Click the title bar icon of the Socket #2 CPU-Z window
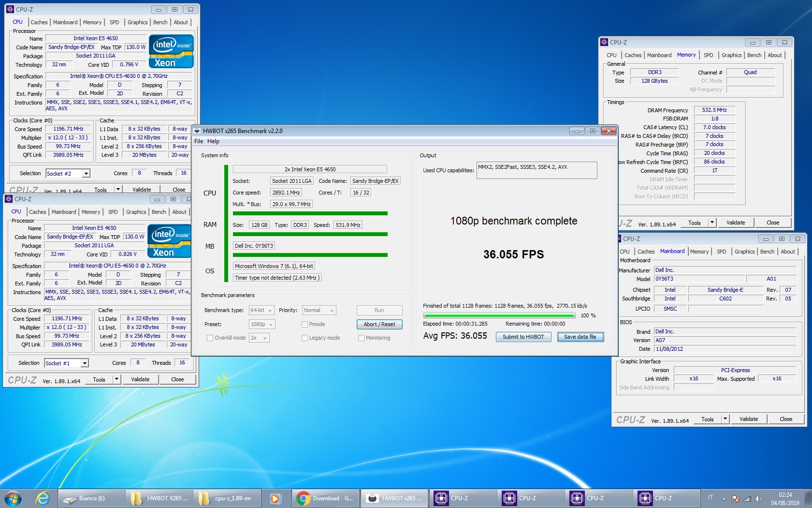Image resolution: width=812 pixels, height=508 pixels. (x=10, y=9)
